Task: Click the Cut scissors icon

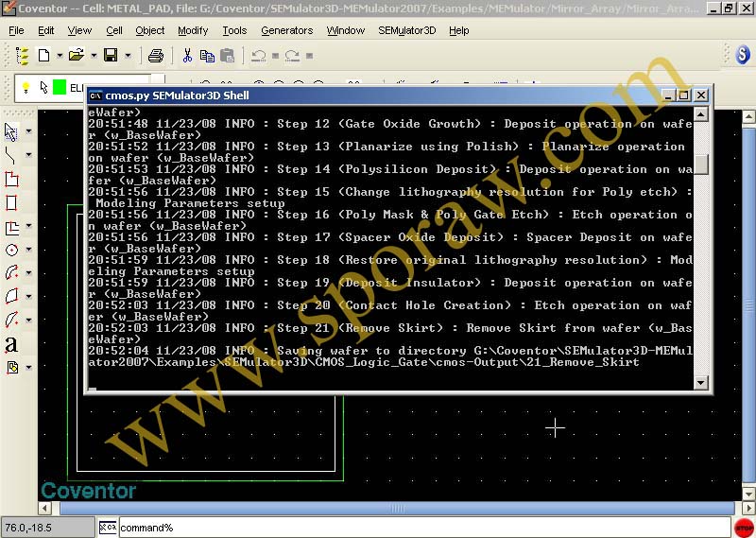Action: point(187,56)
